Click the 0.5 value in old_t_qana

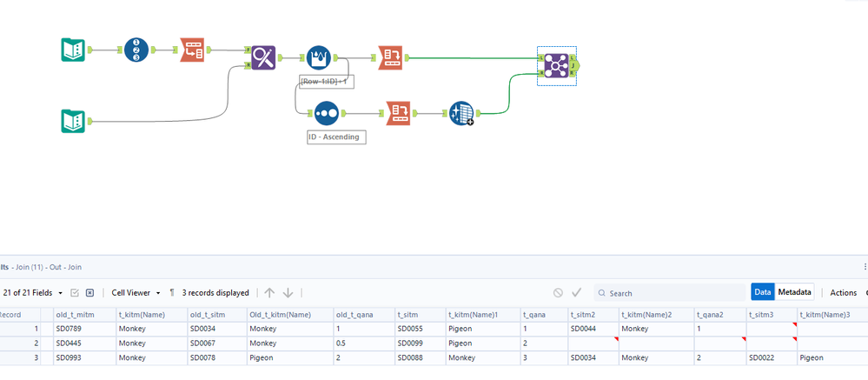364,343
